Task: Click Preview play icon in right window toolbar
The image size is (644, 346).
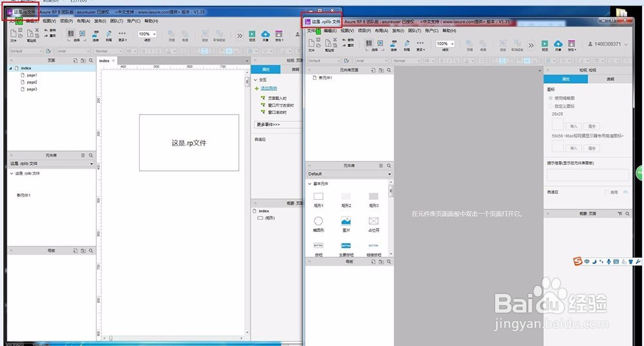Action: point(545,44)
